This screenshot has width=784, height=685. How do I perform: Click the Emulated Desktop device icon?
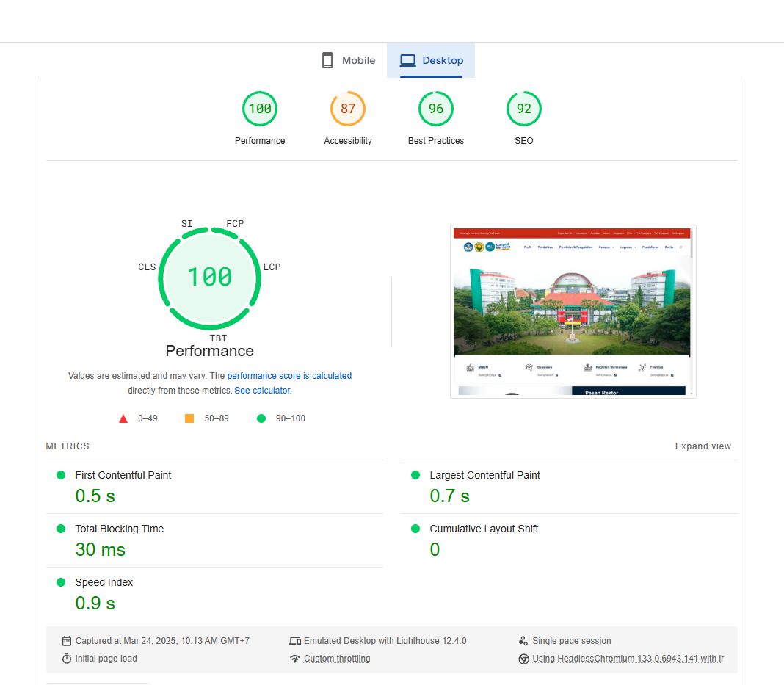point(295,641)
